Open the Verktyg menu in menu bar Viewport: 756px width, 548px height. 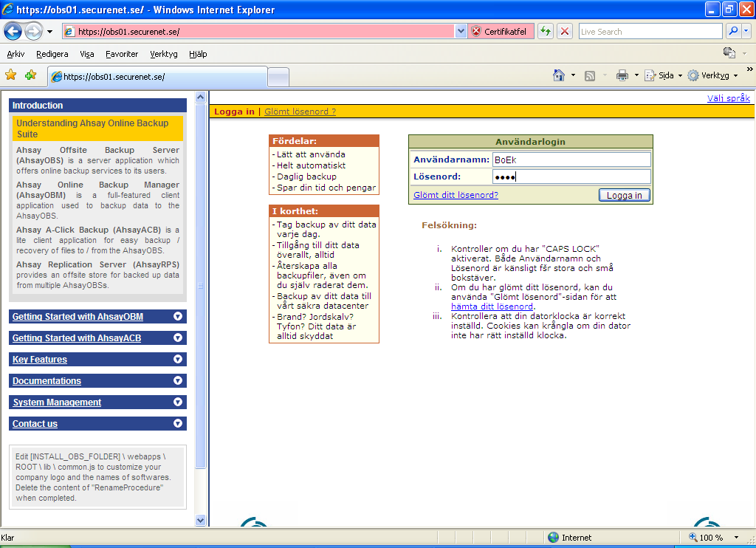coord(163,54)
